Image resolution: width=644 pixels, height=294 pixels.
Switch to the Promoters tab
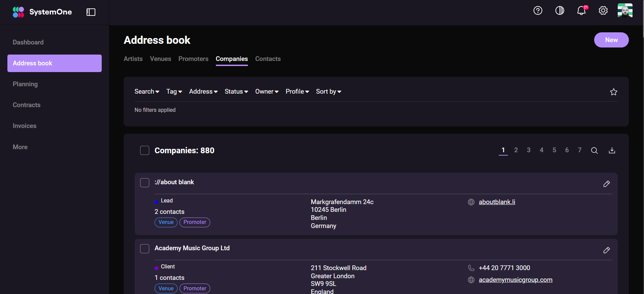[x=193, y=59]
